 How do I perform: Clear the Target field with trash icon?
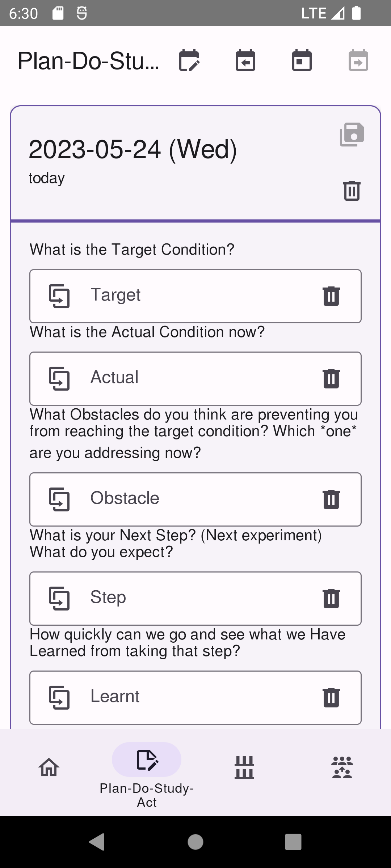click(331, 296)
